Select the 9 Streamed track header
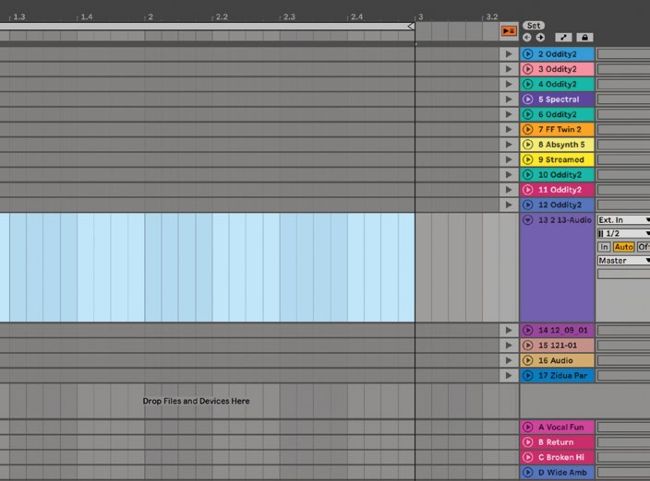Image resolution: width=650 pixels, height=481 pixels. point(565,160)
